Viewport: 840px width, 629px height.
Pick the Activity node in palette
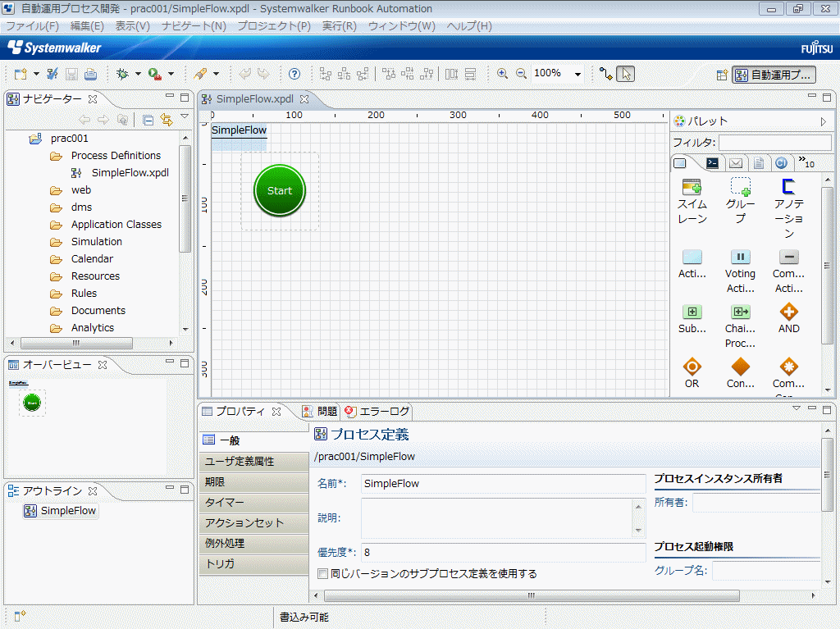pyautogui.click(x=692, y=264)
